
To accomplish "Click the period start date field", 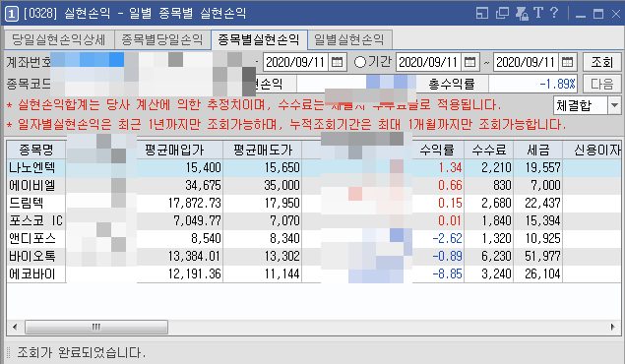I will (x=429, y=62).
